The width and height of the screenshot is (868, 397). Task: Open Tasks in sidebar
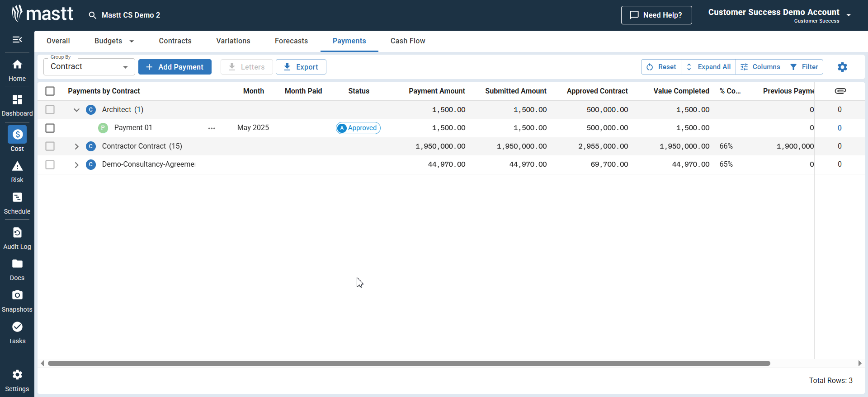click(x=17, y=333)
